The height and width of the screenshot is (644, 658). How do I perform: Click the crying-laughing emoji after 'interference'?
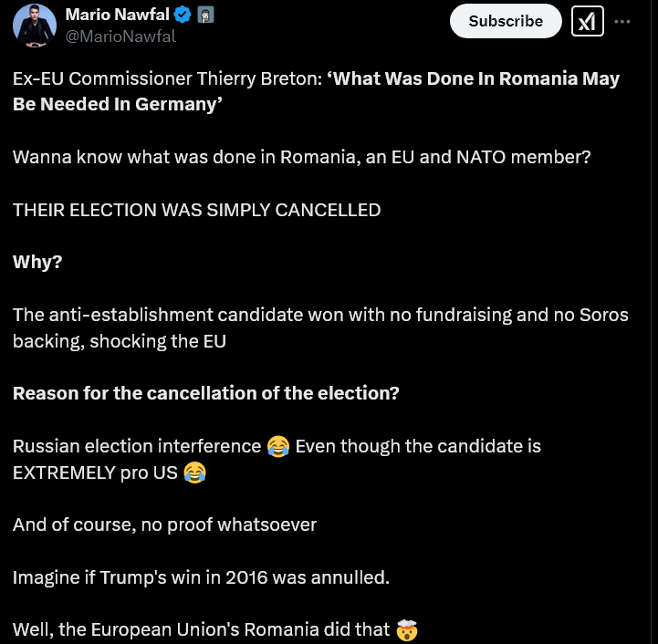278,447
